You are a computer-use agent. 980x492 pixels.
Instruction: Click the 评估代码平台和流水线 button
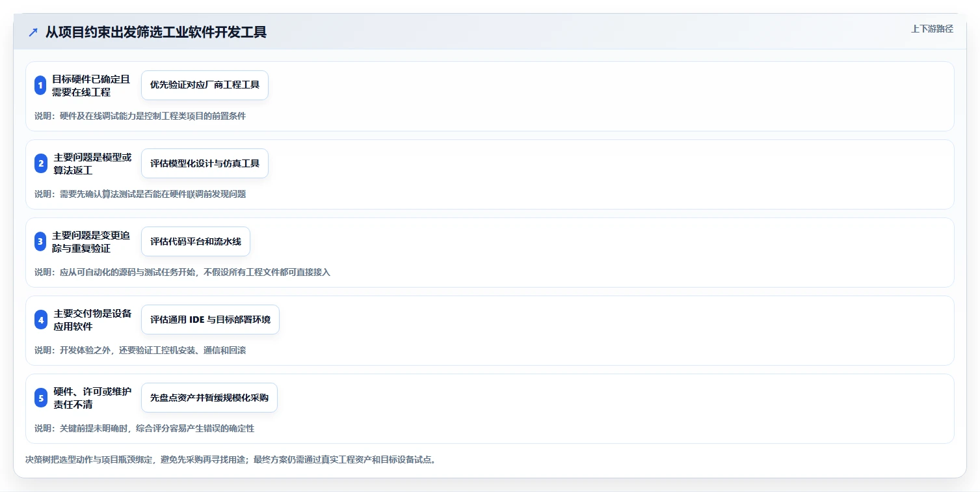196,241
